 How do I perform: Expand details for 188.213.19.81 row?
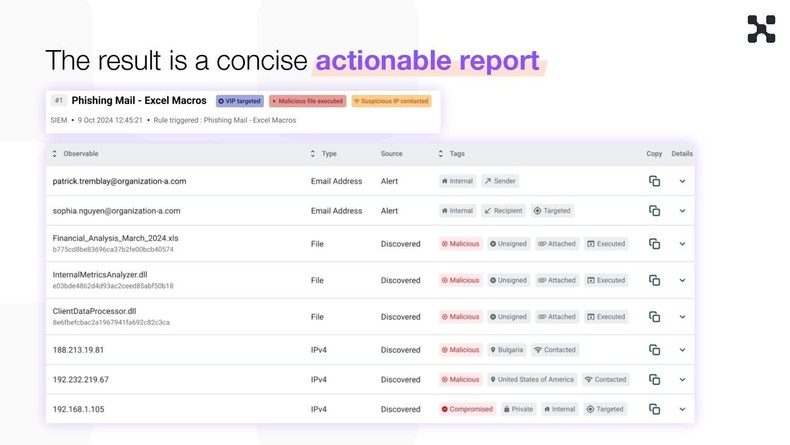tap(682, 350)
